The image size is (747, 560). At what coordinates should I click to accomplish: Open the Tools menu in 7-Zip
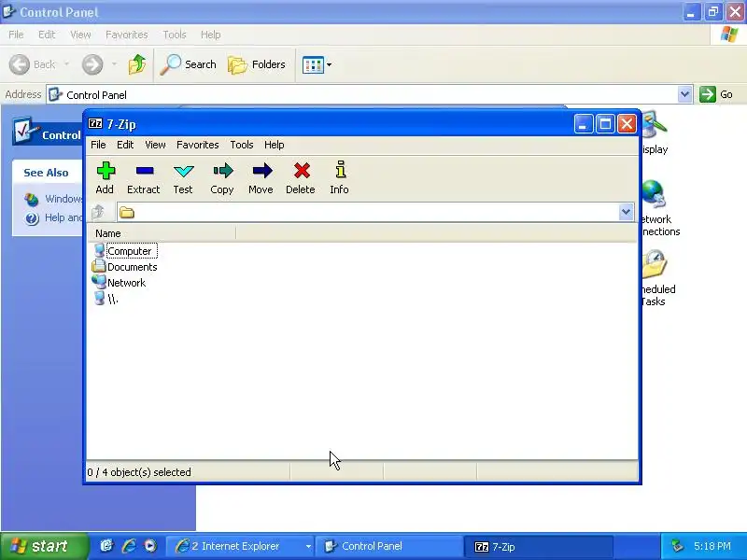pos(242,145)
